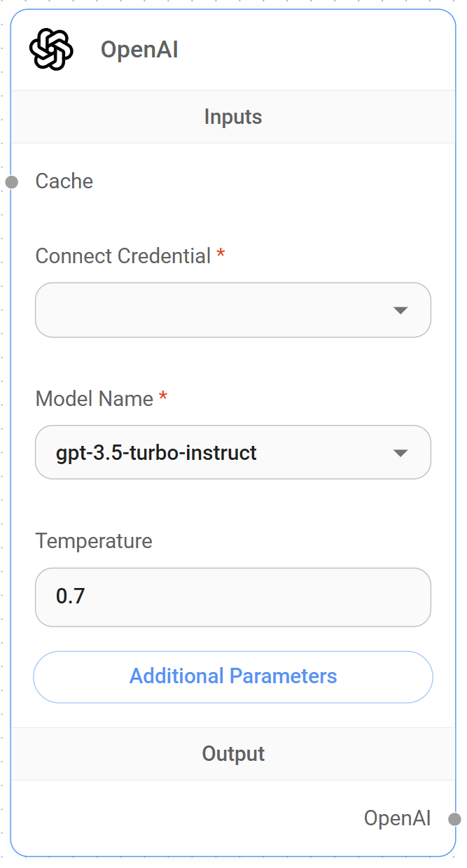
Task: Click the red asterisk beside Connect Credential
Action: (220, 256)
